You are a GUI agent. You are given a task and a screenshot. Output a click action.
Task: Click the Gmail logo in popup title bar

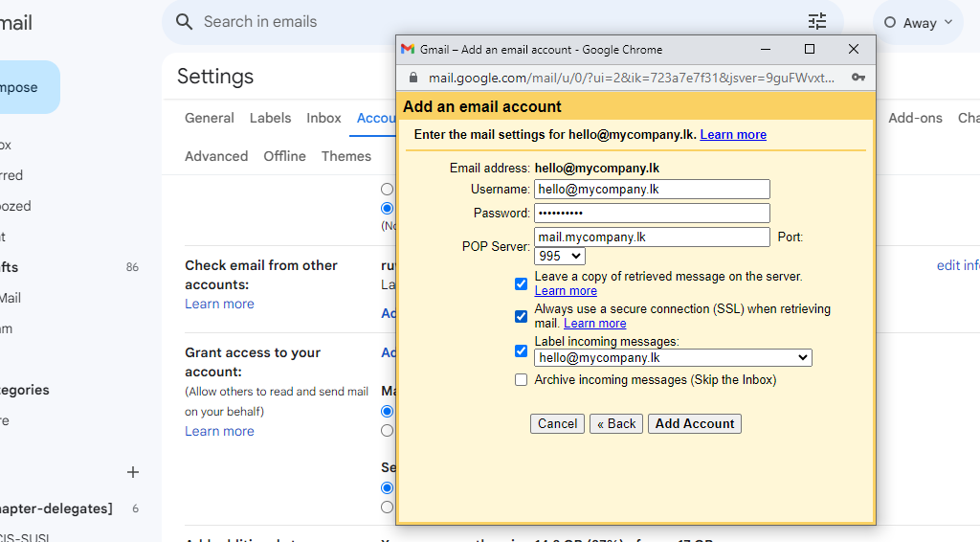tap(408, 50)
